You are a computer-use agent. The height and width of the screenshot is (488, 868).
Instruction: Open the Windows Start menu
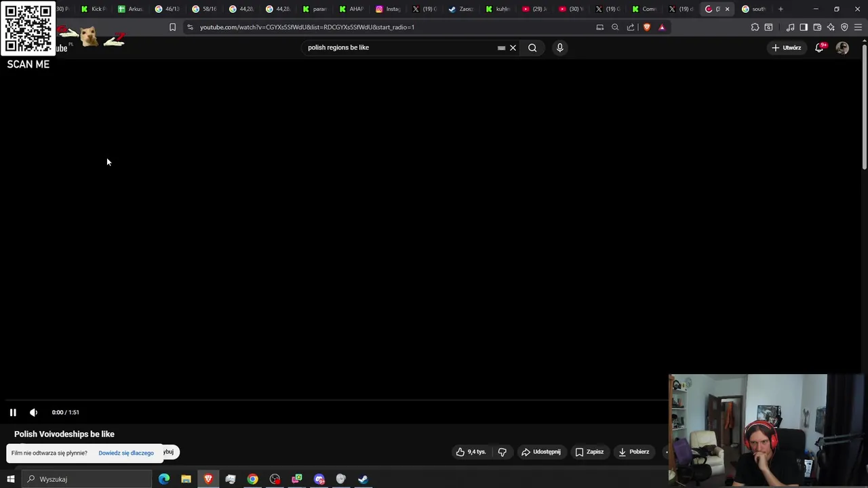(x=10, y=479)
